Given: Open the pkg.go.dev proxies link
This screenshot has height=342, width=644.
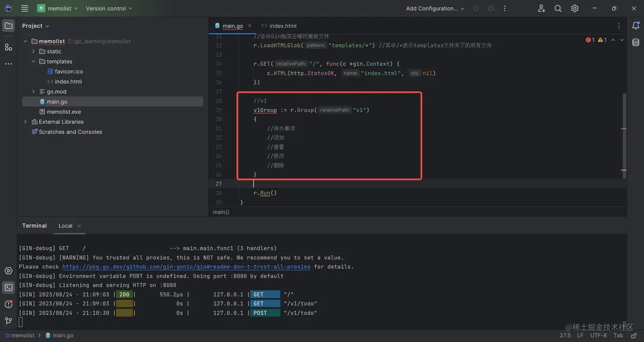Looking at the screenshot, I should coord(187,267).
